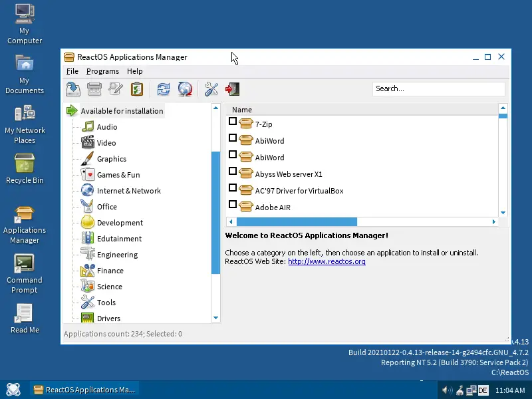Image resolution: width=532 pixels, height=399 pixels.
Task: Click the Uninstall toolbar icon
Action: click(94, 89)
